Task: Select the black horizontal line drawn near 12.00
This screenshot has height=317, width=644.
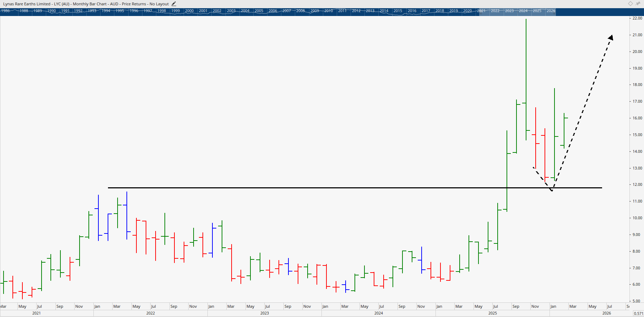Action: [x=355, y=188]
